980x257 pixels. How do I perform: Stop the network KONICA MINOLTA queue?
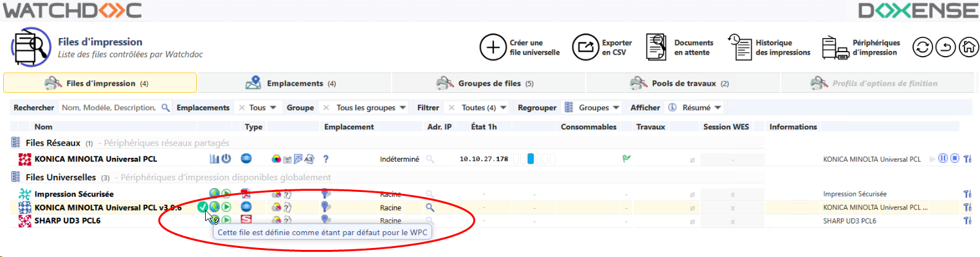click(955, 158)
